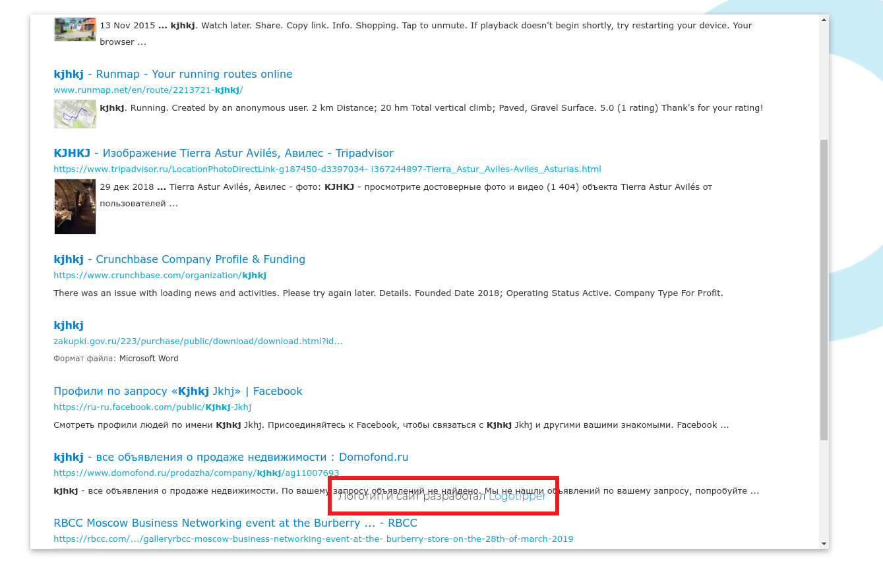Open the Logotipper developer link

(x=518, y=496)
